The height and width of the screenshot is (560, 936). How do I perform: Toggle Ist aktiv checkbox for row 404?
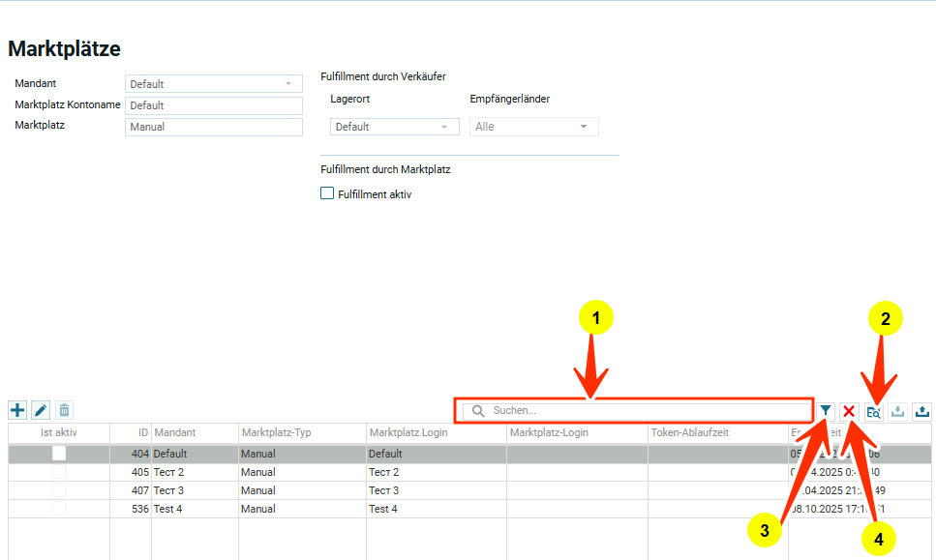point(59,453)
